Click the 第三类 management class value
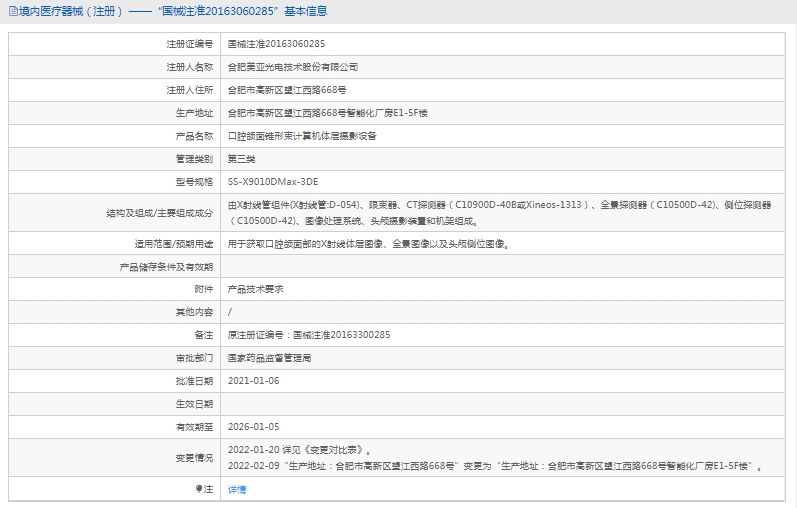The width and height of the screenshot is (797, 508). point(241,159)
